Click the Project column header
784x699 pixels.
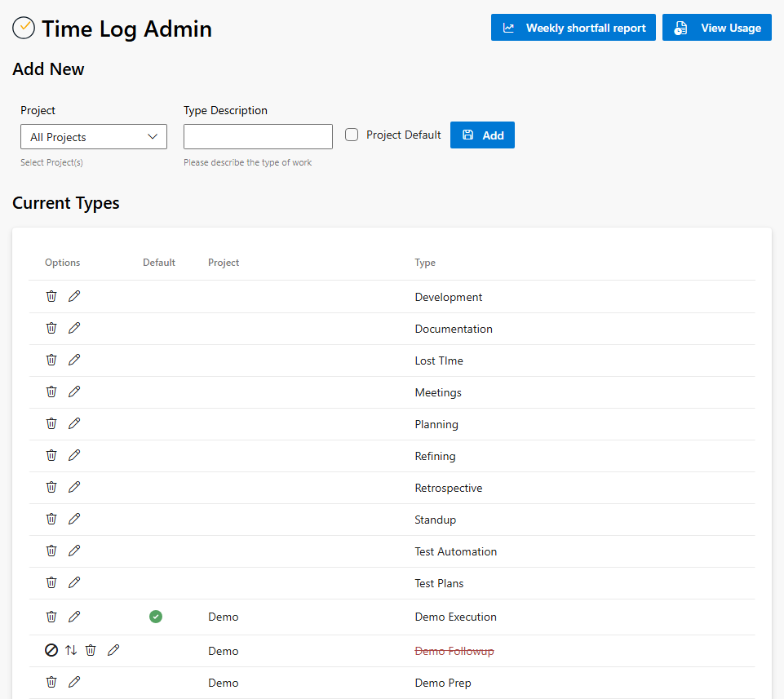[x=224, y=263]
